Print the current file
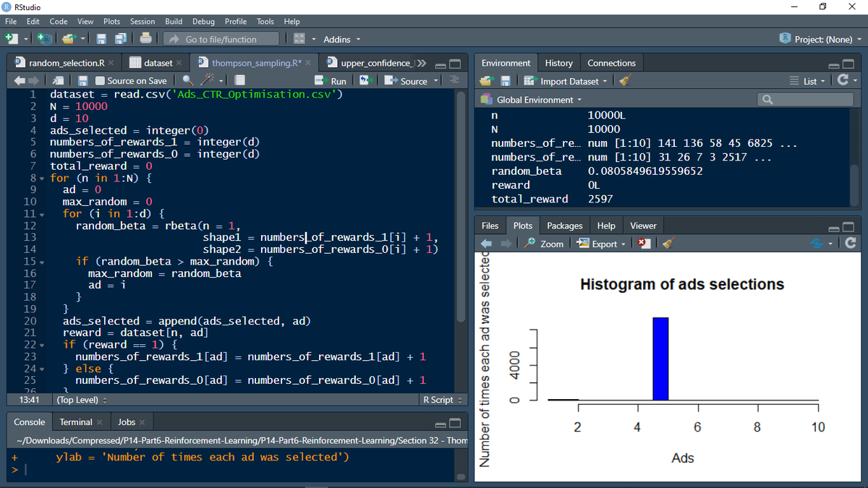Viewport: 868px width, 488px height. pos(145,39)
